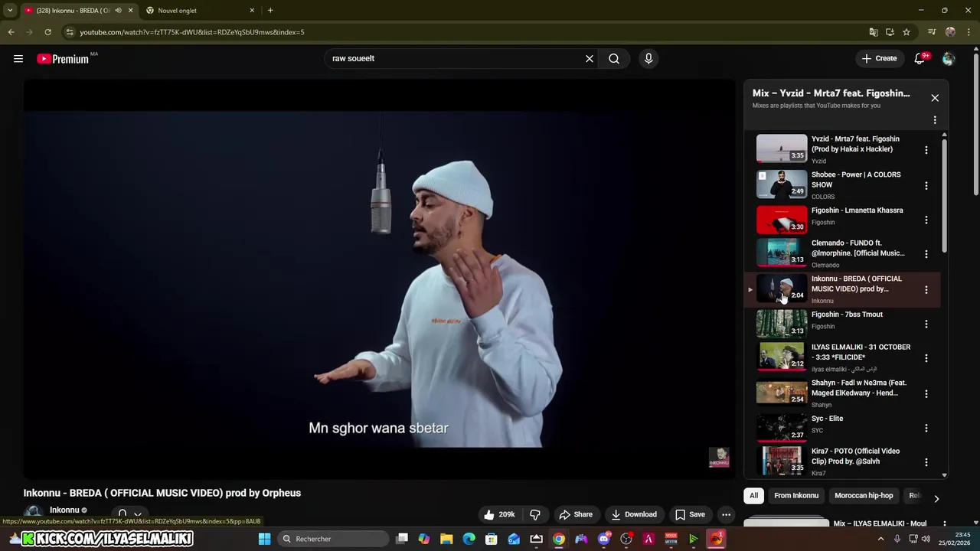Open Chrome profile avatar
The height and width of the screenshot is (551, 980).
point(950,32)
